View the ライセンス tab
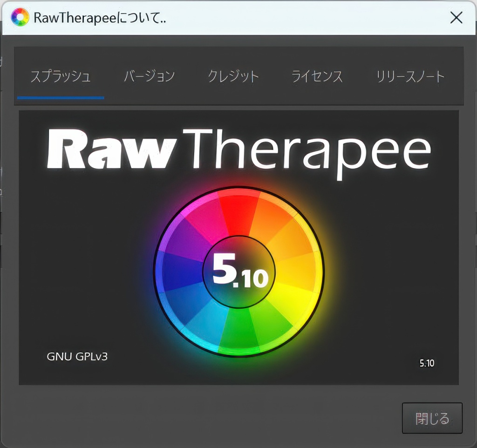477x448 pixels. tap(317, 76)
